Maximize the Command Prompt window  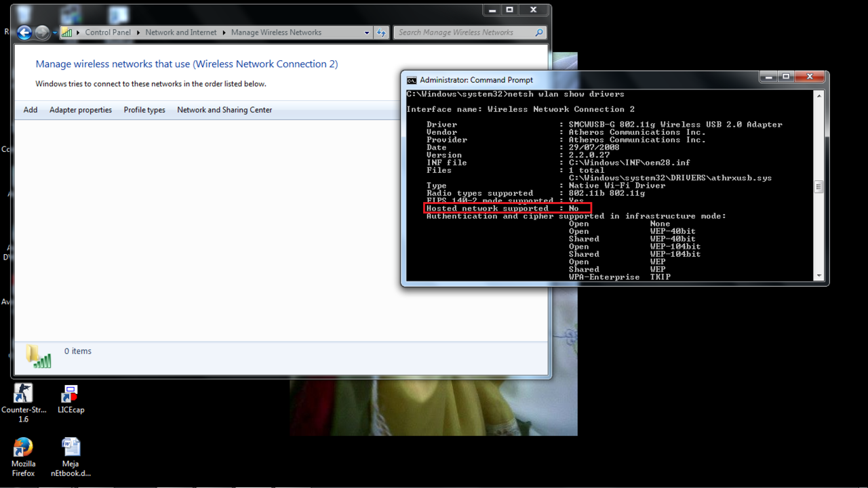coord(786,77)
